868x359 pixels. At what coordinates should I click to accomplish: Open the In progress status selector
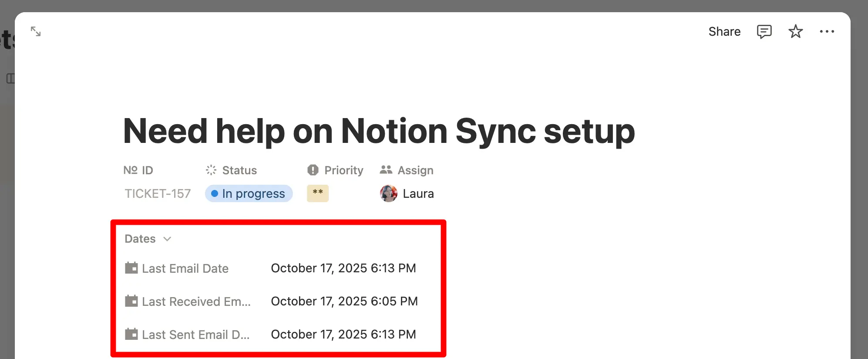(249, 193)
